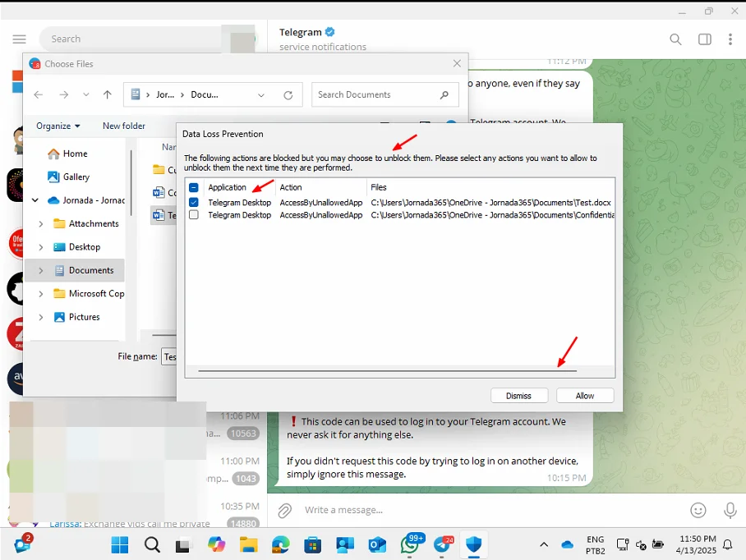The height and width of the screenshot is (560, 746).
Task: Open File Explorer from taskbar
Action: (248, 544)
